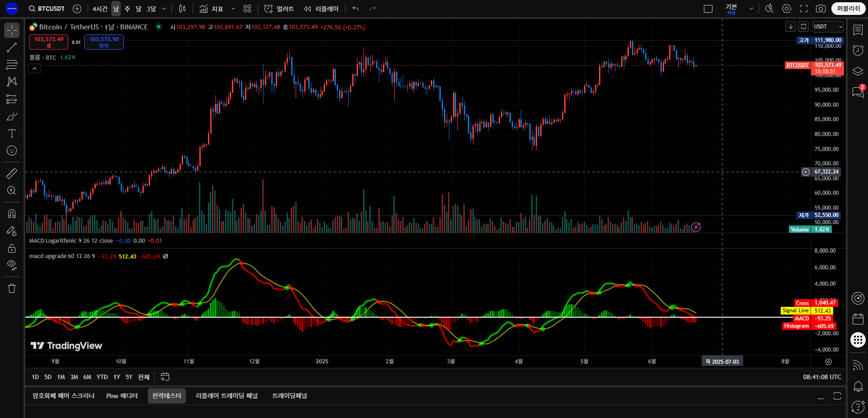Select the ruler measure tool
The image size is (868, 418).
click(12, 173)
